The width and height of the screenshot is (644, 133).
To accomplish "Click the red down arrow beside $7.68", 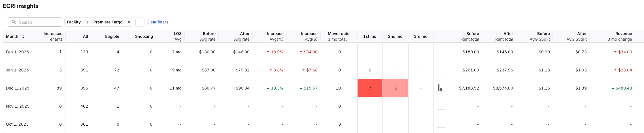I will pos(303,70).
